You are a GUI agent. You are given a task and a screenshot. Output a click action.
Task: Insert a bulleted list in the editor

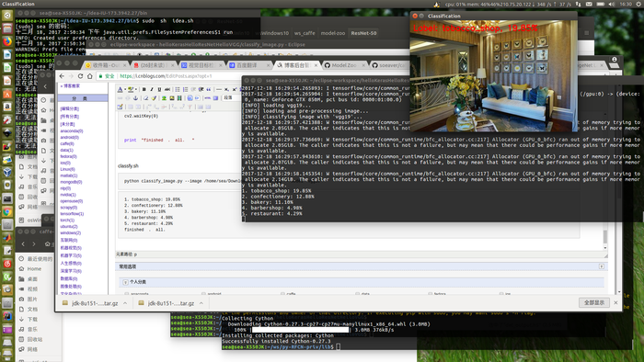pyautogui.click(x=178, y=89)
